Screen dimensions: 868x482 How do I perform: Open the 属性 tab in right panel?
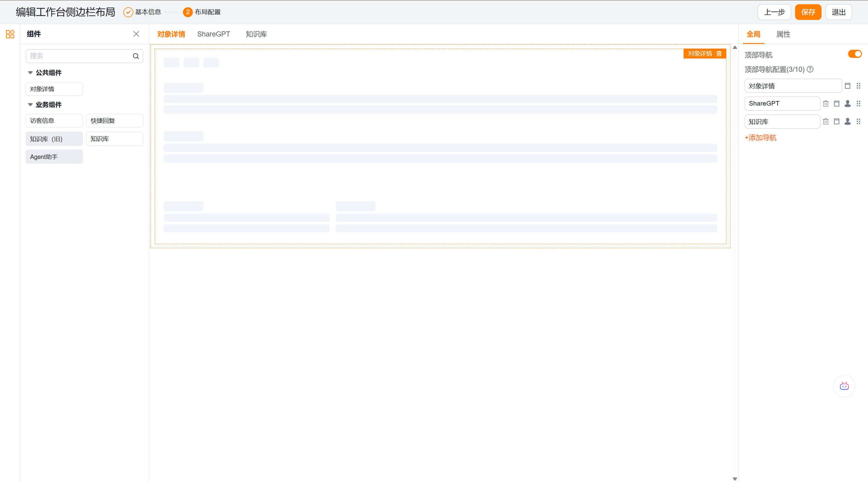[783, 34]
